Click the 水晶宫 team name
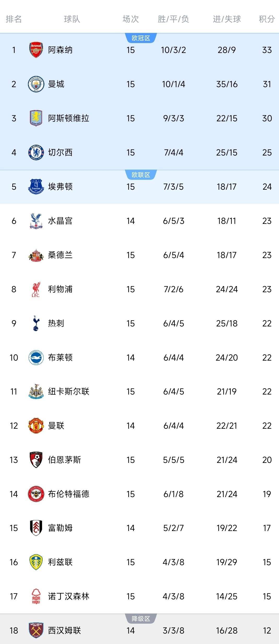The height and width of the screenshot is (644, 279). pyautogui.click(x=60, y=220)
